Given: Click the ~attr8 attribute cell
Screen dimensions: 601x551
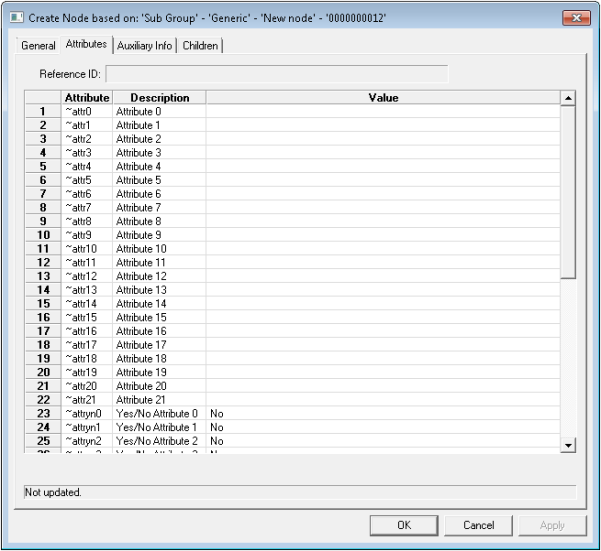Looking at the screenshot, I should tap(87, 221).
